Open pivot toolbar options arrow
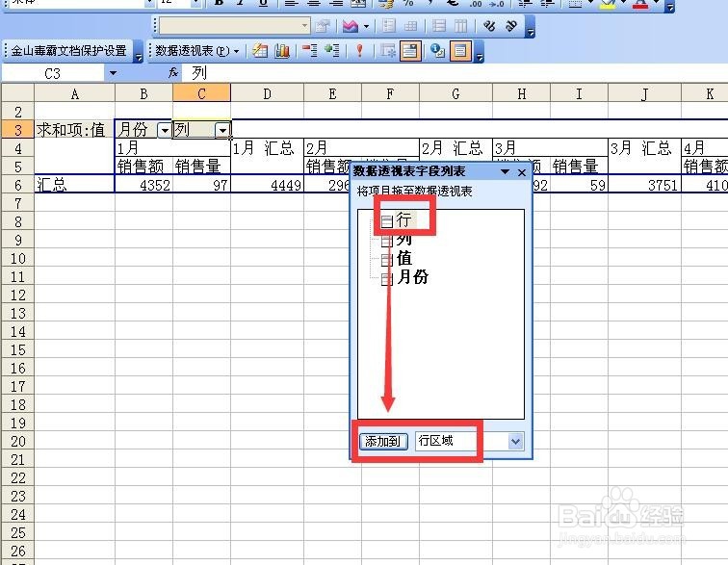Image resolution: width=728 pixels, height=565 pixels. click(481, 57)
